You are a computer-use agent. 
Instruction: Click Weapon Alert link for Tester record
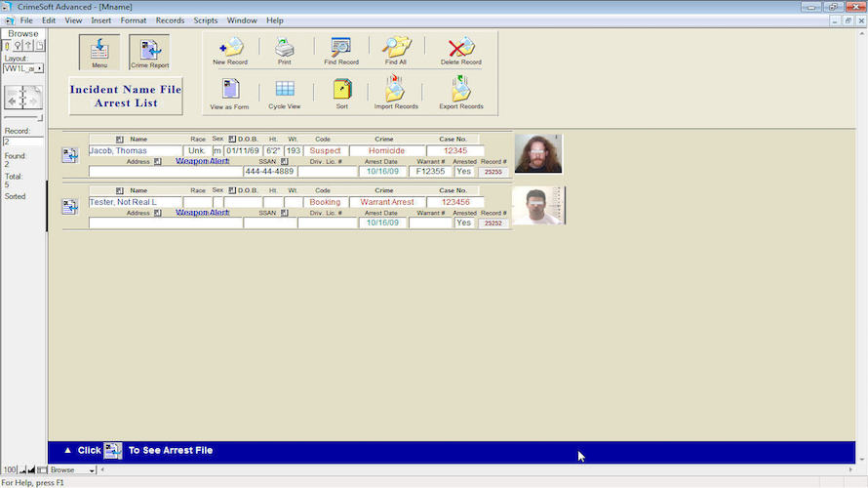click(202, 212)
